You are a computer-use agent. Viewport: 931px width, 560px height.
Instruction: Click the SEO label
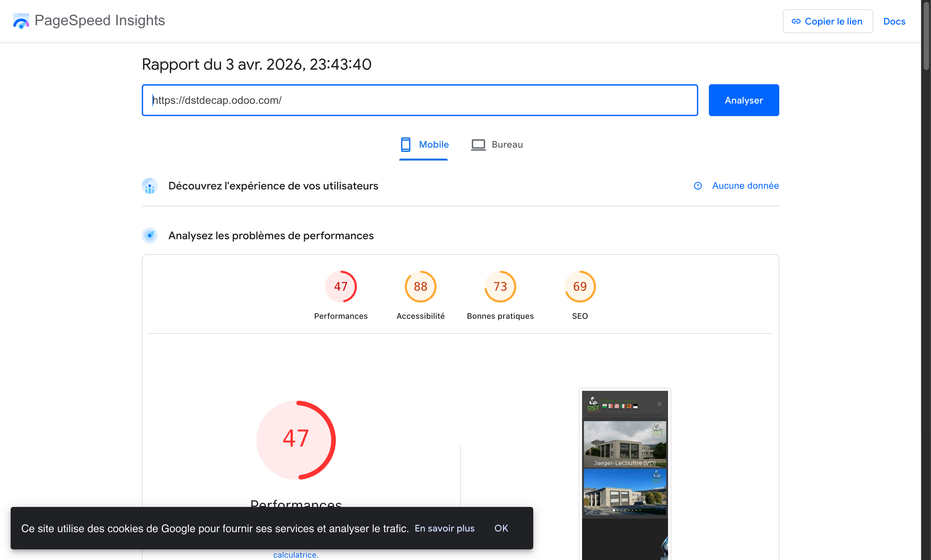580,316
